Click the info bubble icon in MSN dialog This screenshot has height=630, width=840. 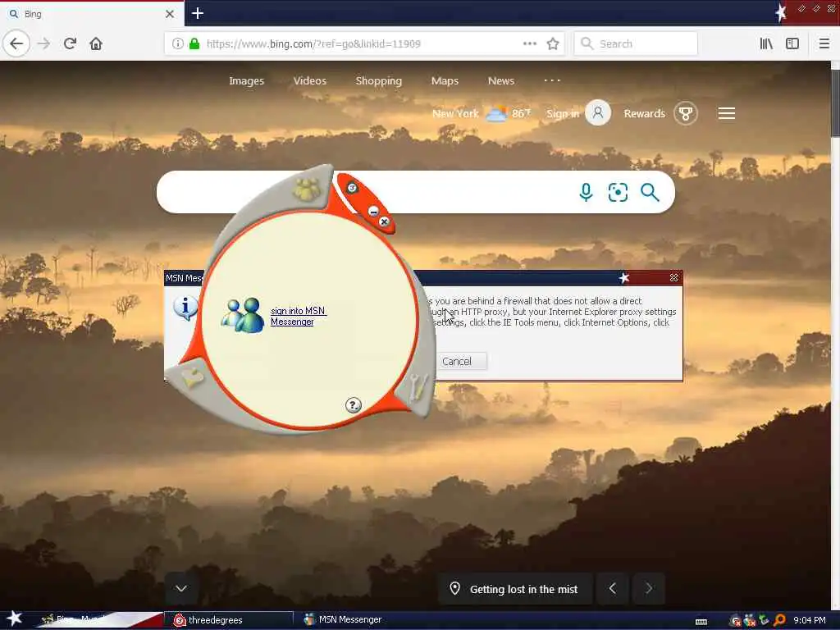(185, 308)
